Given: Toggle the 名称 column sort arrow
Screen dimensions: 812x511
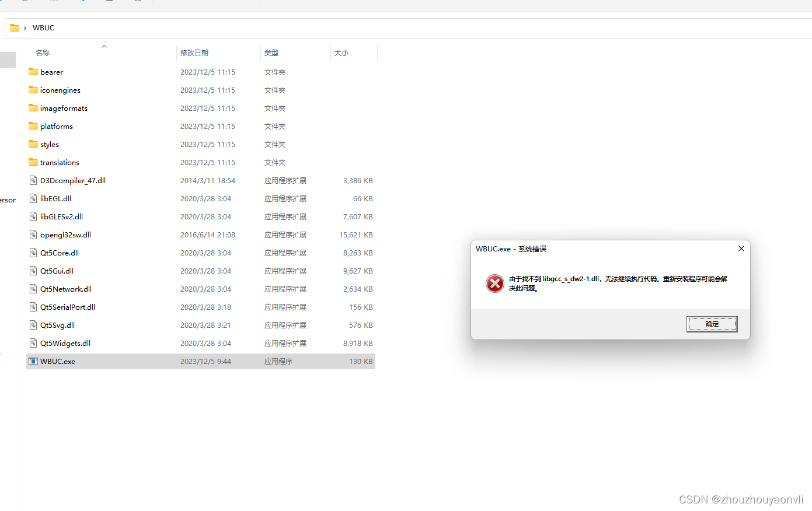Looking at the screenshot, I should click(104, 46).
